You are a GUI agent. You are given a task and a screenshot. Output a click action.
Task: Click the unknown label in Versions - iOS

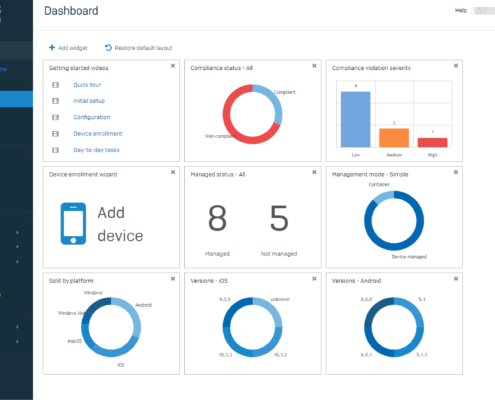pos(280,299)
